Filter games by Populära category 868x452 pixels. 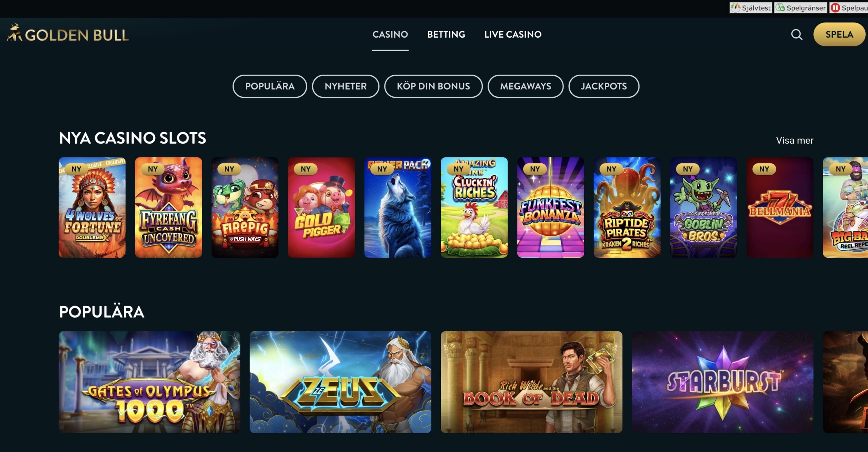[270, 86]
